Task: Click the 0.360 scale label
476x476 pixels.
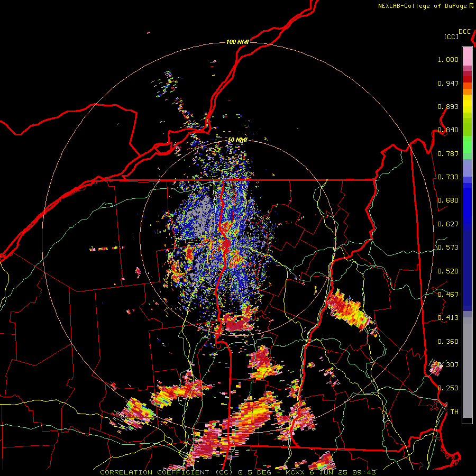Action: (x=448, y=342)
